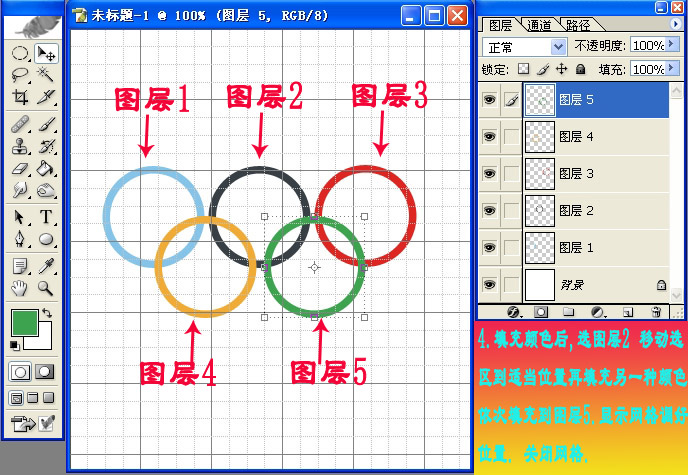Image resolution: width=688 pixels, height=475 pixels.
Task: Select the Type tool
Action: click(46, 217)
